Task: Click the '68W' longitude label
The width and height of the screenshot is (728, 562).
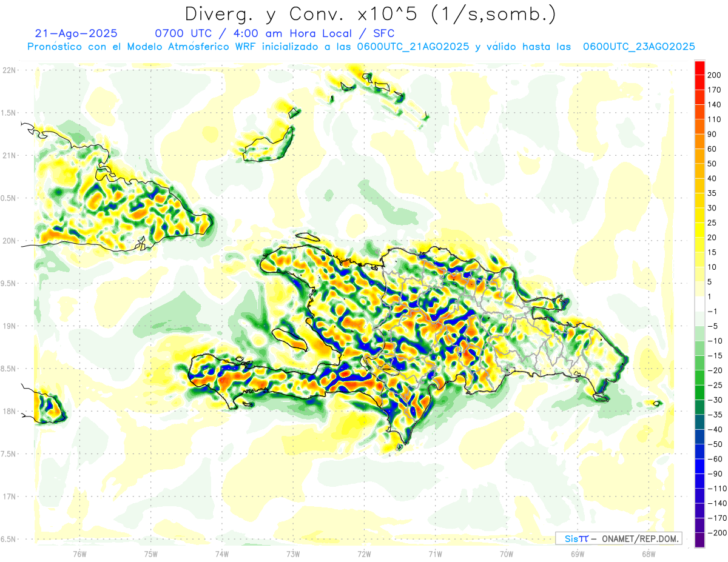Action: (x=649, y=553)
